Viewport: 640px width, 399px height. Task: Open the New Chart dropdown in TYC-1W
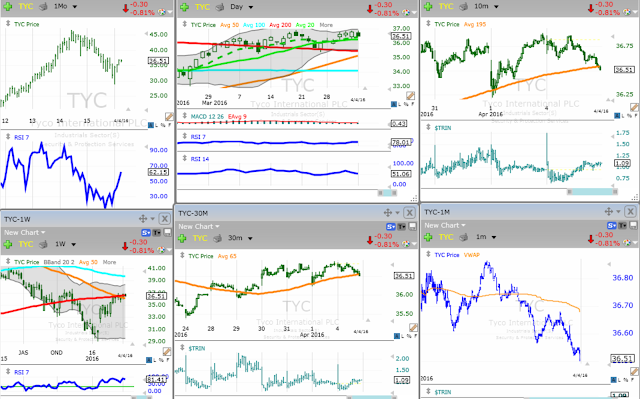(x=24, y=233)
